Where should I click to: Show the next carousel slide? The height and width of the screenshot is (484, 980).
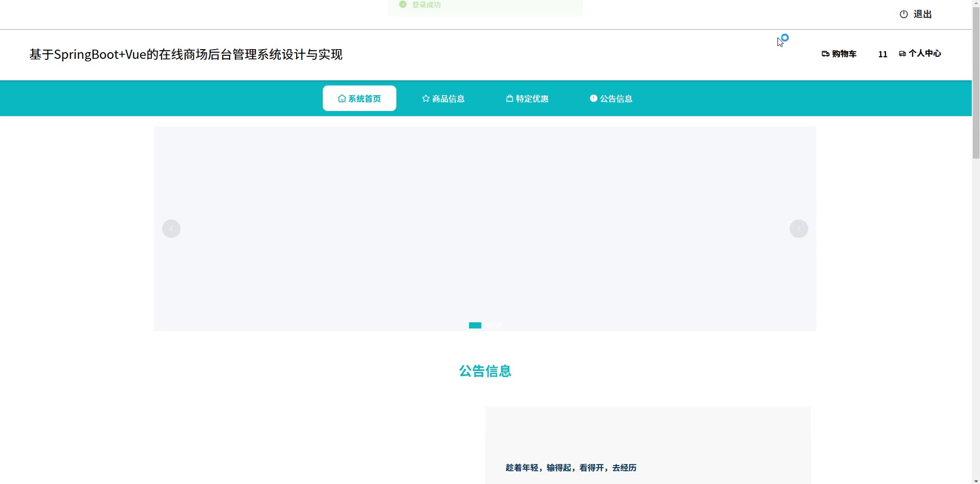tap(799, 229)
